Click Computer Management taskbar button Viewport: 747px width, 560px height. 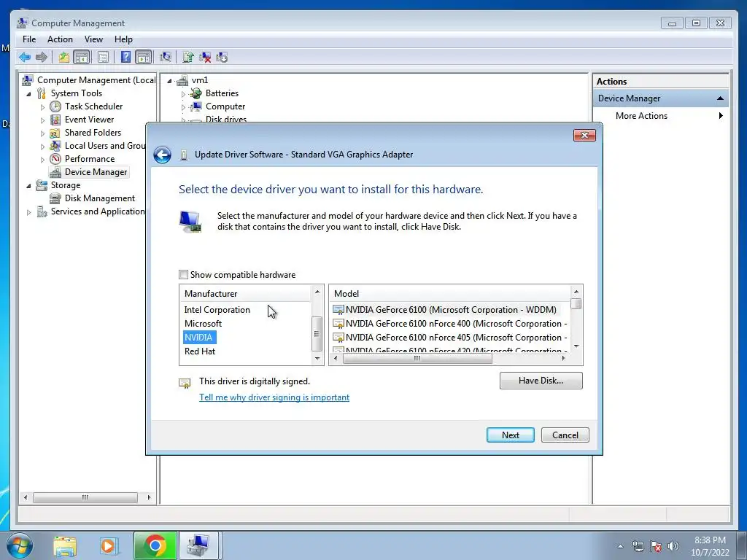point(198,545)
